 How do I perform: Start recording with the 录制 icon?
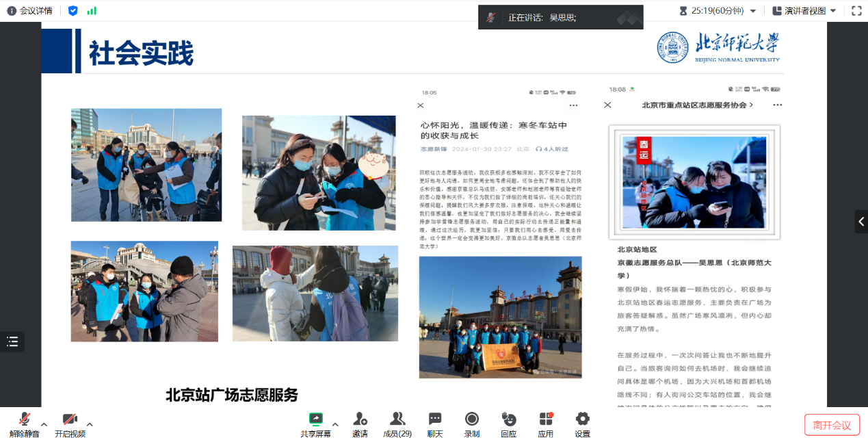[471, 423]
